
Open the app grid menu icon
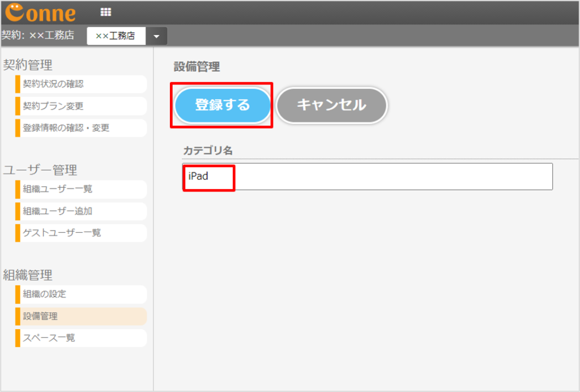106,12
